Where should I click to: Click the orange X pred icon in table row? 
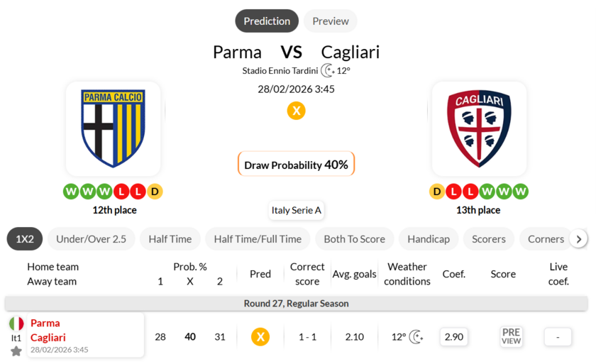[260, 337]
